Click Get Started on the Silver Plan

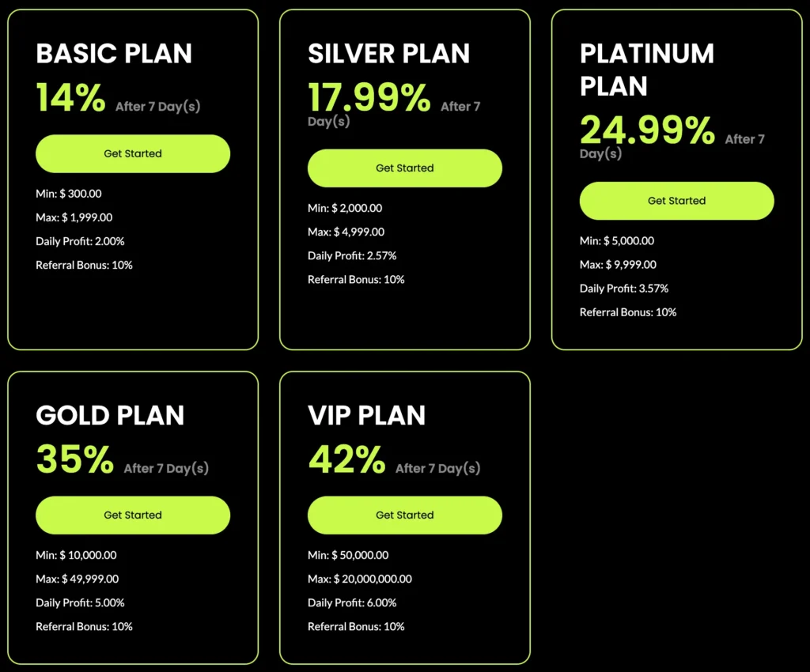click(x=404, y=168)
